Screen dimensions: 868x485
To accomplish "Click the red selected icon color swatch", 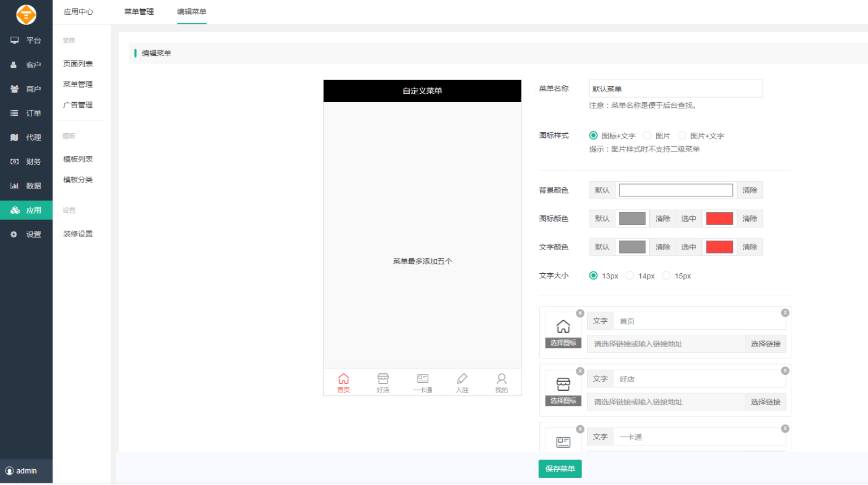I will point(719,219).
